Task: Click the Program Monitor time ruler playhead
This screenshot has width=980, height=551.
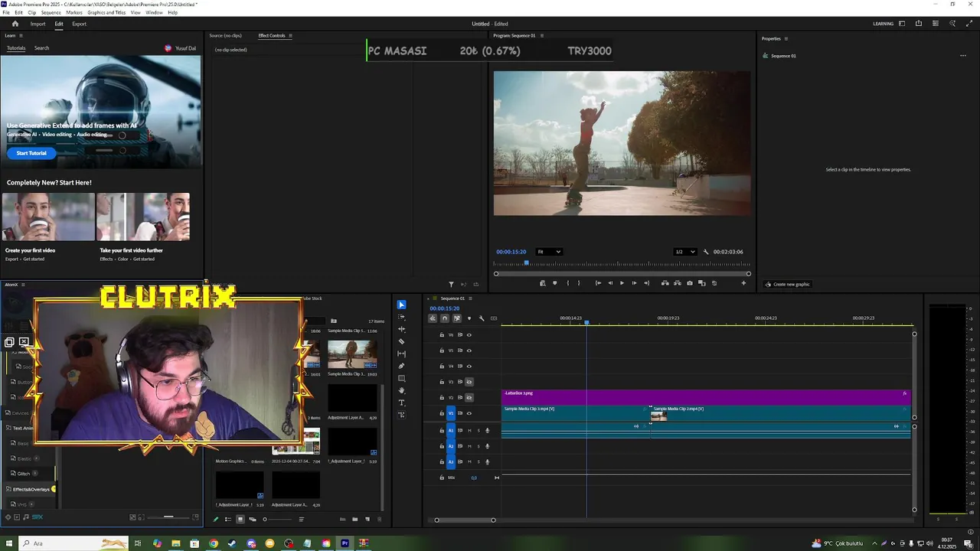Action: (x=526, y=264)
